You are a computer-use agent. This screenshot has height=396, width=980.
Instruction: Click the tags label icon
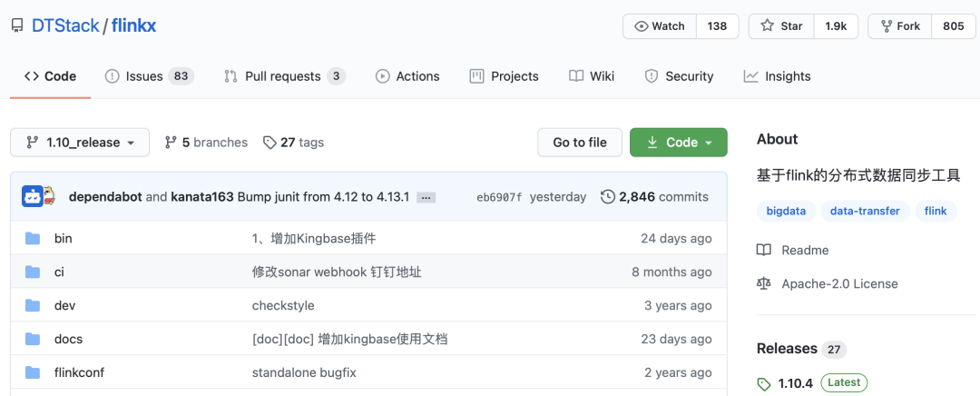click(x=269, y=143)
